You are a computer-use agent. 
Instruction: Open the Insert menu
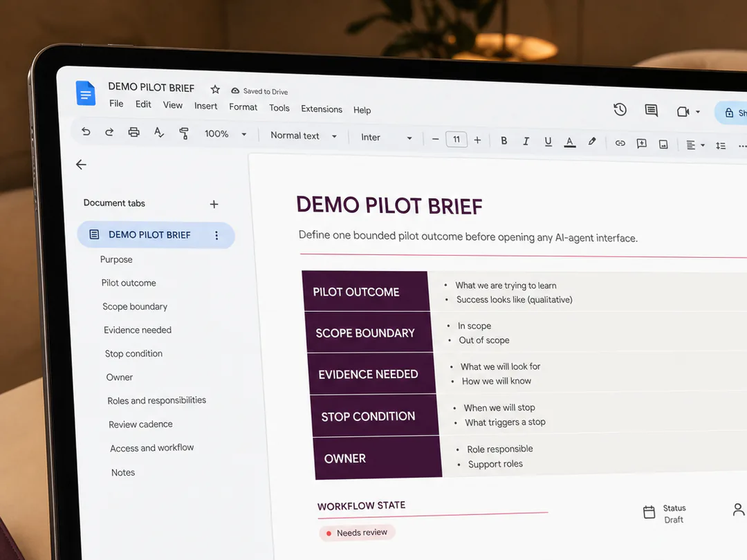pos(206,106)
